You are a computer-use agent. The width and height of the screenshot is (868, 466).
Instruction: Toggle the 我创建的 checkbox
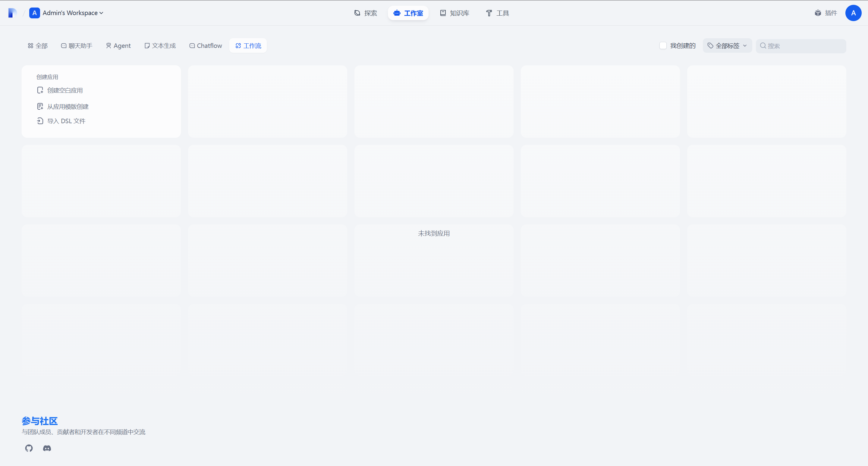coord(663,45)
